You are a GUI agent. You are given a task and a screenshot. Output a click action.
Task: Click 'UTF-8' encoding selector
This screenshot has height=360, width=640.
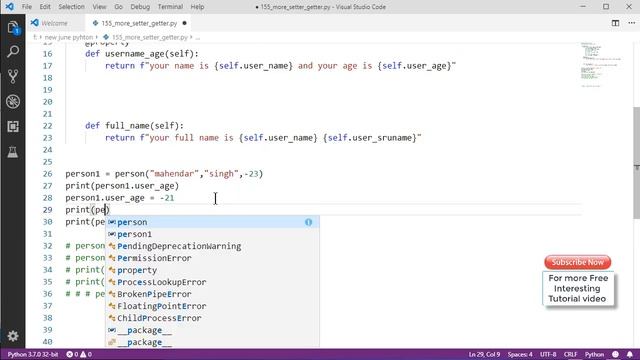click(x=548, y=354)
